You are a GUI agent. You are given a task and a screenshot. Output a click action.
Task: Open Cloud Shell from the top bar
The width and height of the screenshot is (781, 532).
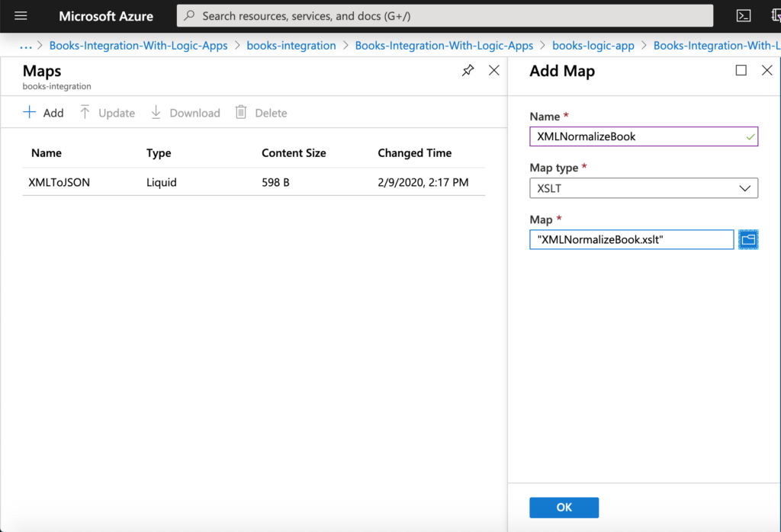click(x=743, y=15)
